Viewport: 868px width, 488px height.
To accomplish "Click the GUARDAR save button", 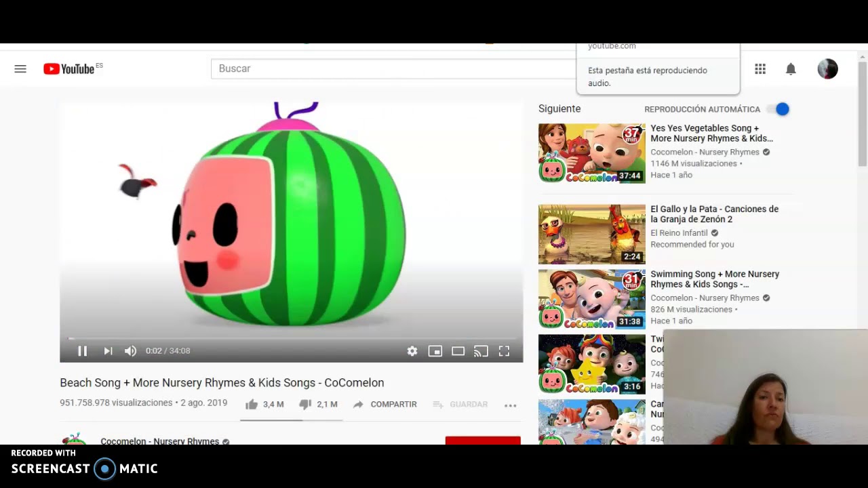I will (460, 404).
